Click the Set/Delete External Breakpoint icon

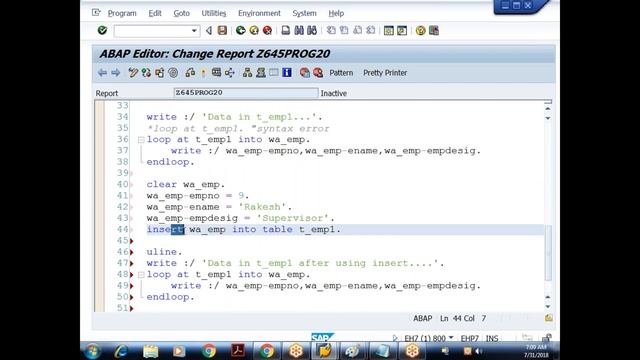(x=318, y=73)
